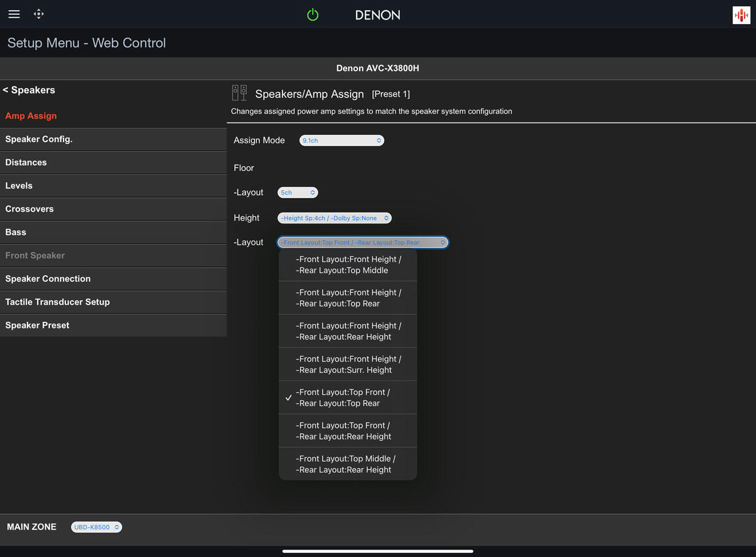
Task: Choose Top Front / Rear Height layout
Action: (348, 431)
